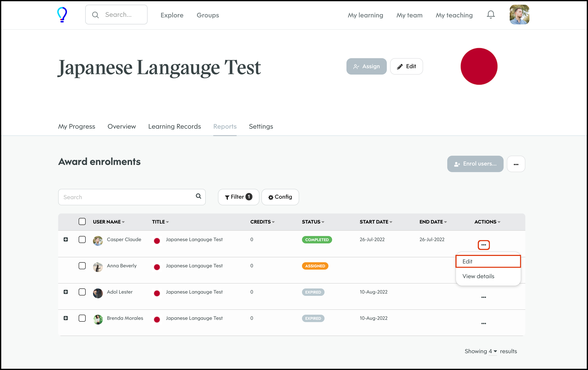Choose View details from the popup menu

click(478, 276)
